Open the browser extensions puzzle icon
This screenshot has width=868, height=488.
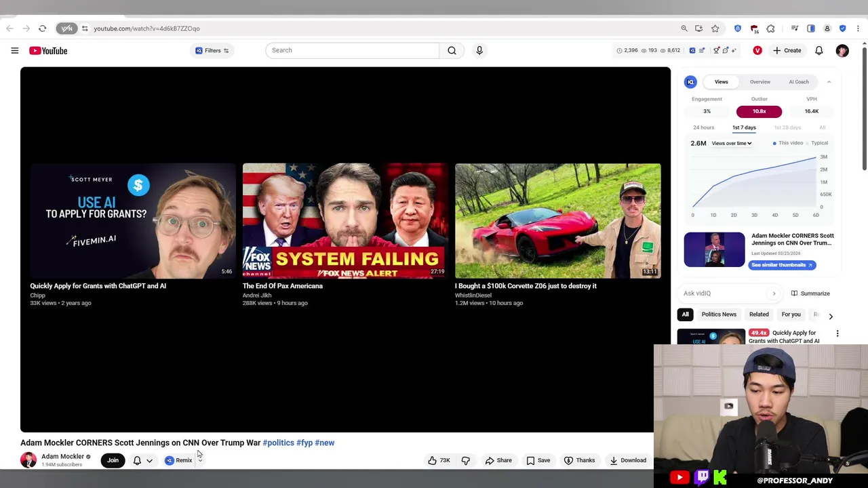coord(770,28)
